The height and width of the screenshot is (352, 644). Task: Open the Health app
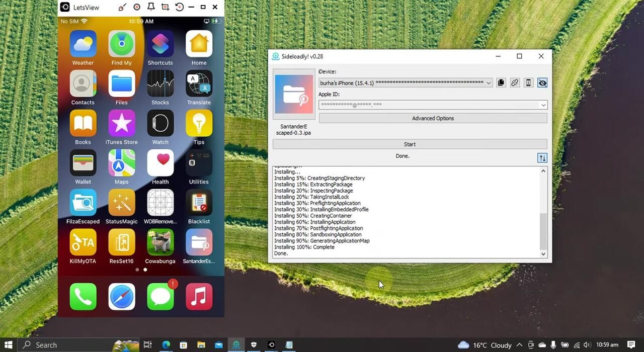coord(160,163)
